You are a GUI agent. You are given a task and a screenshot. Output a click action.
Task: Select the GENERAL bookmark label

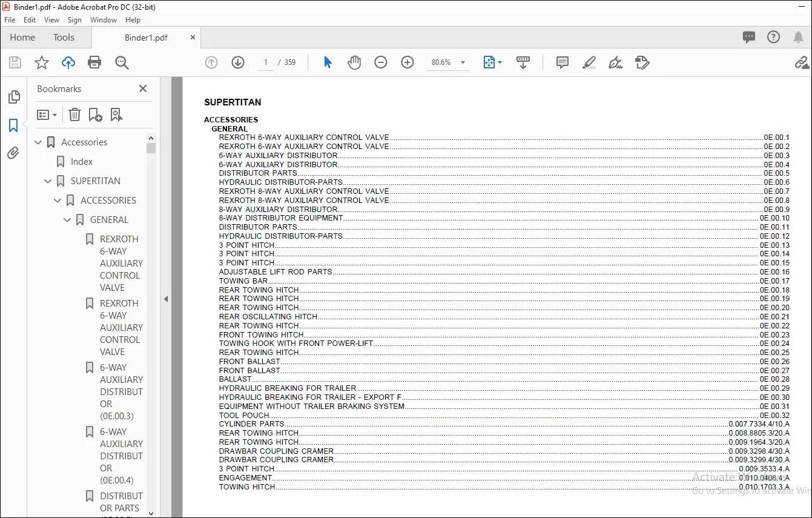click(x=109, y=220)
